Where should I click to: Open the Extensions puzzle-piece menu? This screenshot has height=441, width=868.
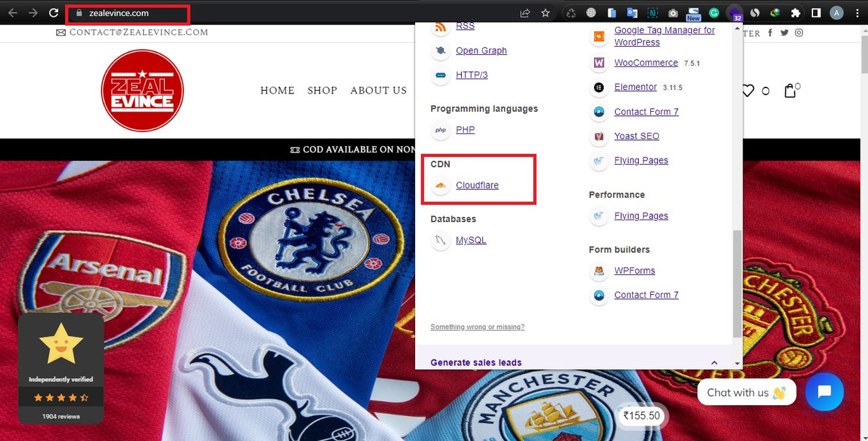pyautogui.click(x=795, y=13)
